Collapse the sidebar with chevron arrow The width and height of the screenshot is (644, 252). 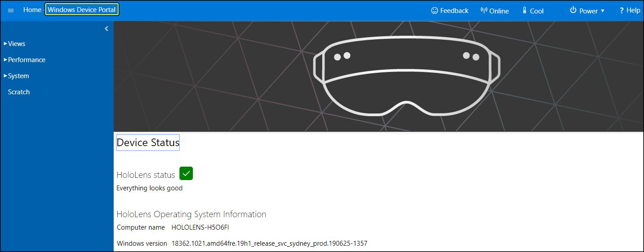(107, 29)
